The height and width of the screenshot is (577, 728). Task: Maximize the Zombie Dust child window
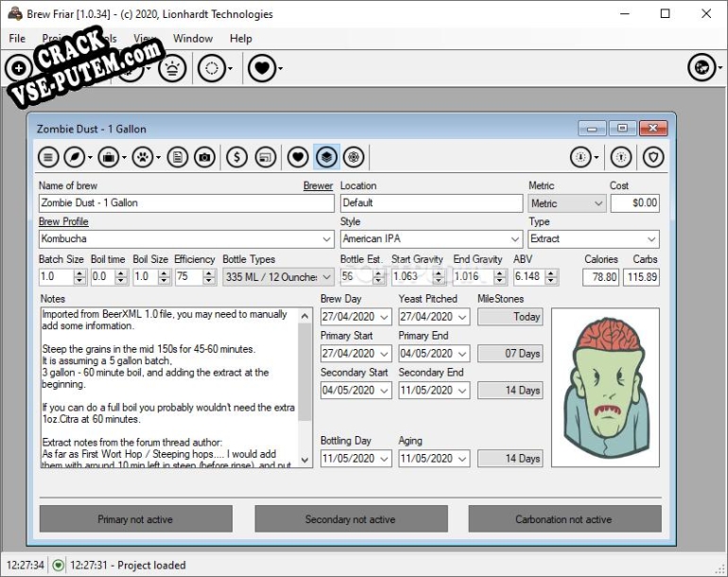coord(622,129)
